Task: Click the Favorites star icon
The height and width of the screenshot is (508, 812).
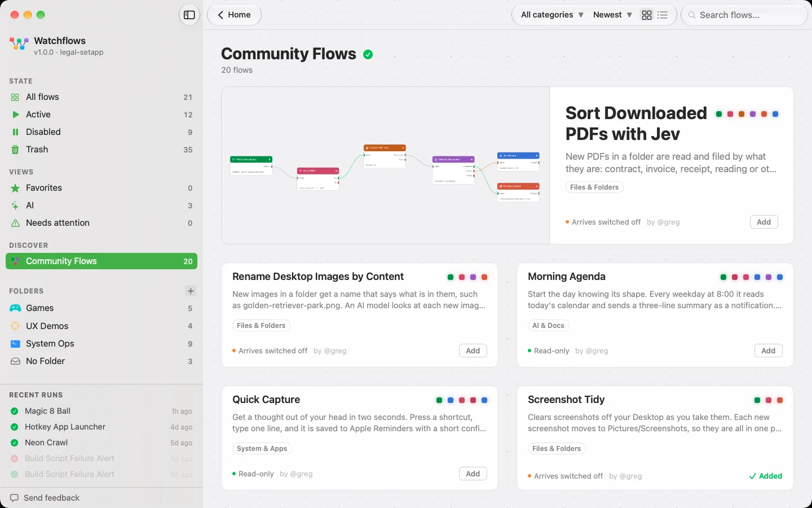Action: [x=15, y=188]
